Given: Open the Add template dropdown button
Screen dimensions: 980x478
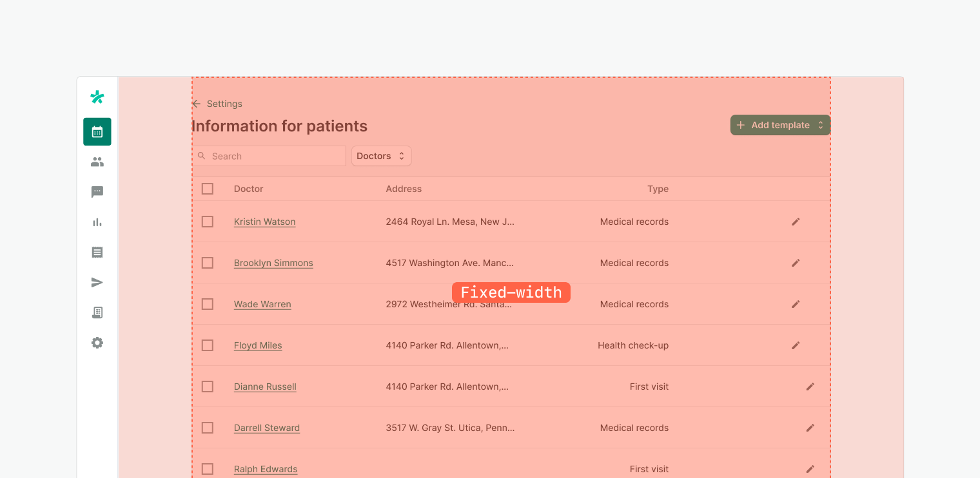Looking at the screenshot, I should click(780, 125).
